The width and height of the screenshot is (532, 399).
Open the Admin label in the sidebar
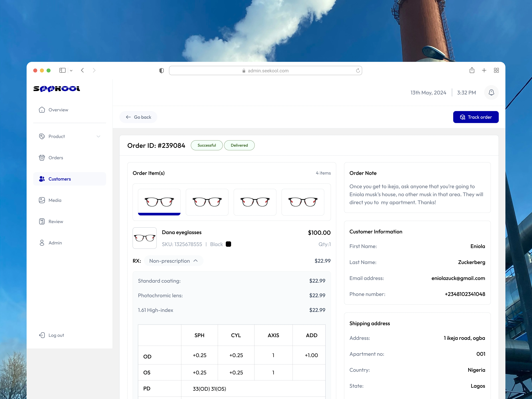55,243
